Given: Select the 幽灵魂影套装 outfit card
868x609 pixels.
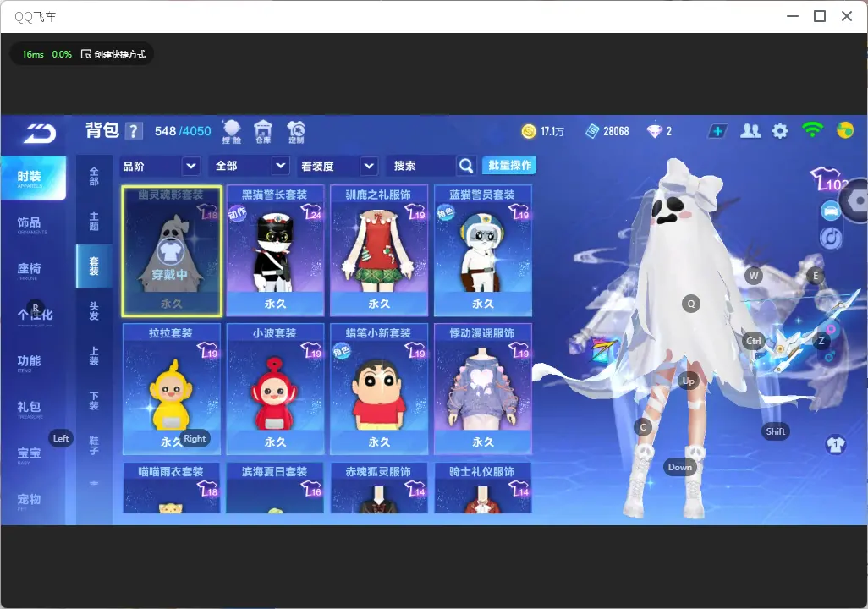Looking at the screenshot, I should click(x=172, y=251).
